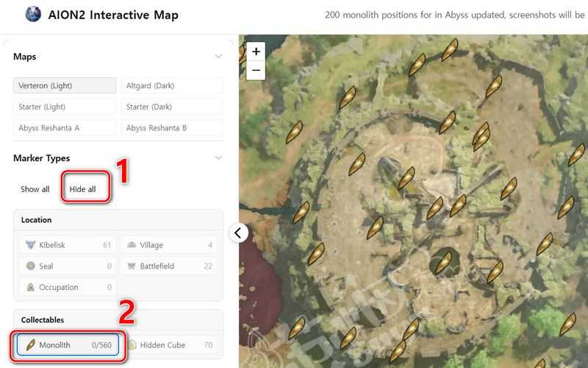Screen dimensions: 588x368
Task: Toggle Hidden Cube collectables
Action: tap(169, 344)
